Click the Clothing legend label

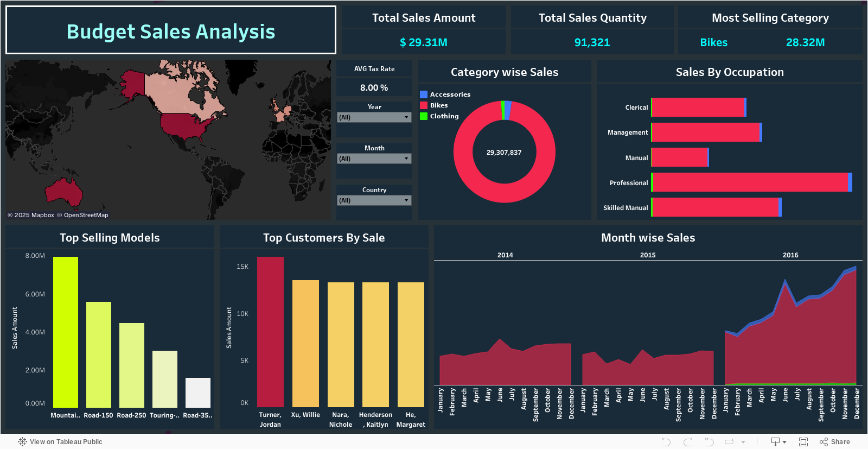click(x=444, y=116)
